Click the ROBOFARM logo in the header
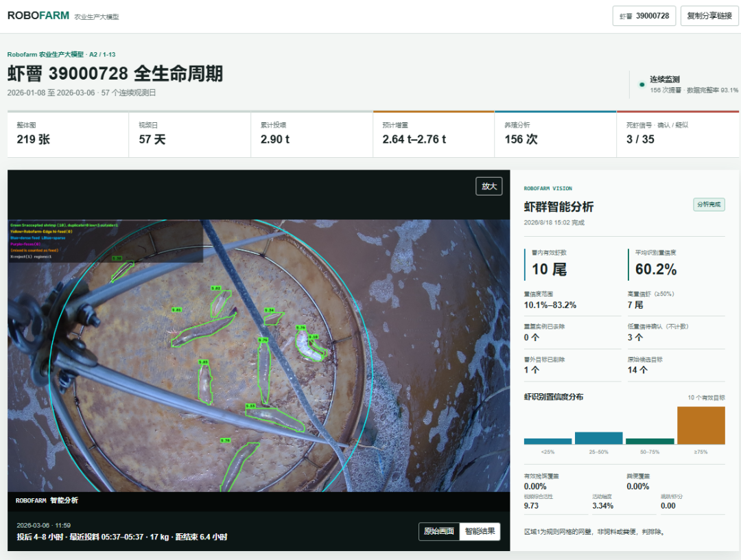The image size is (741, 560). (38, 16)
